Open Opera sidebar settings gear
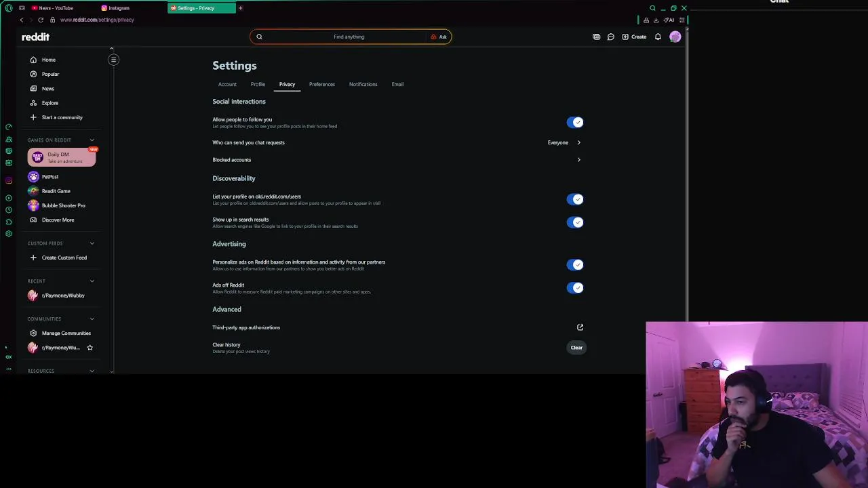 coord(9,234)
